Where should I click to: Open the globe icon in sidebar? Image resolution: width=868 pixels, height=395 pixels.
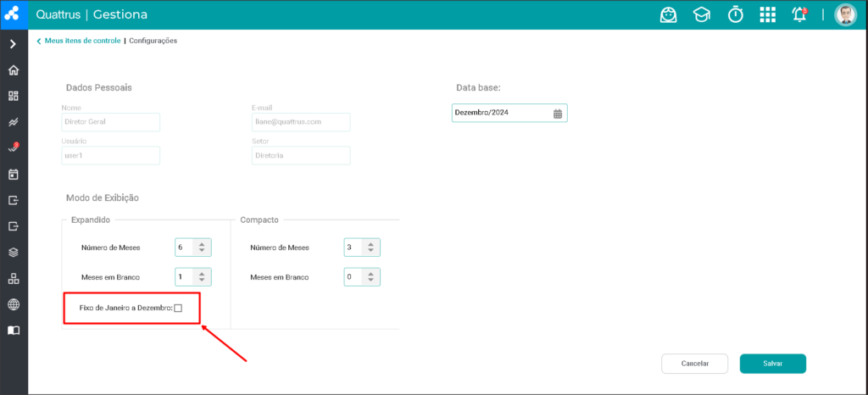click(14, 304)
